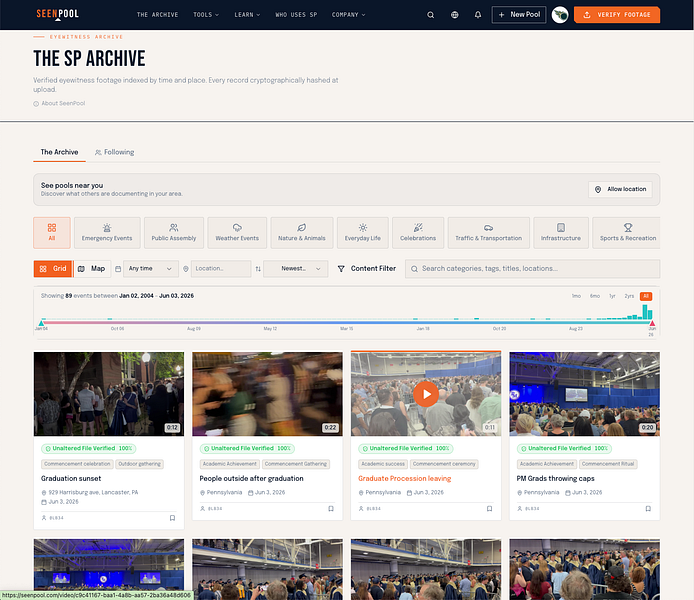The height and width of the screenshot is (600, 694).
Task: Click the user profile avatar
Action: [x=560, y=15]
